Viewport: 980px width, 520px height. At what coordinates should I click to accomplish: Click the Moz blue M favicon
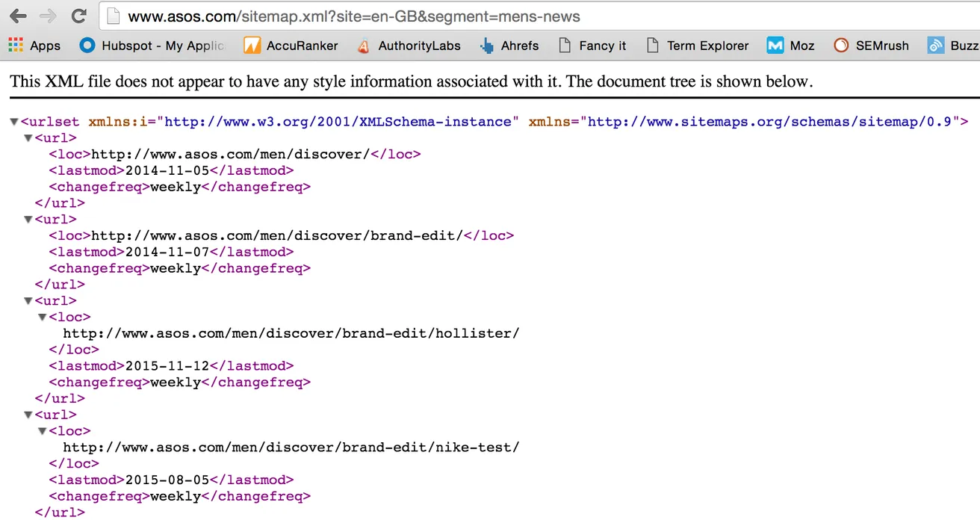click(x=775, y=46)
